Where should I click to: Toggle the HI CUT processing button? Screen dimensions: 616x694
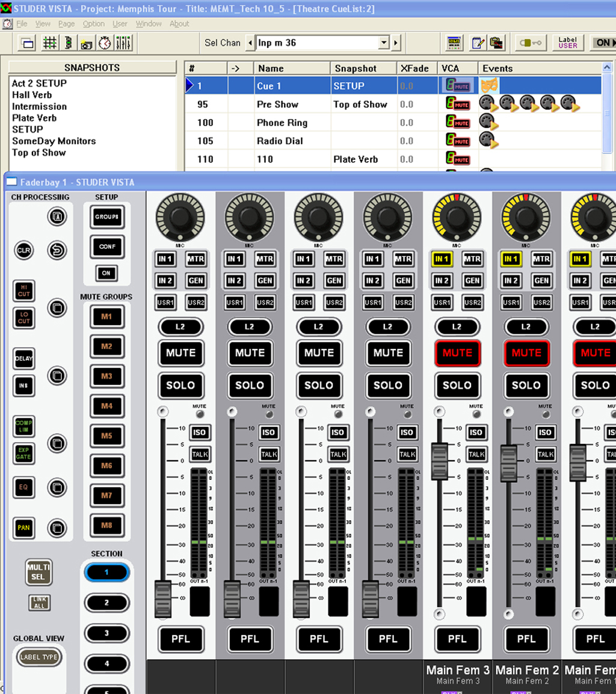click(x=24, y=291)
